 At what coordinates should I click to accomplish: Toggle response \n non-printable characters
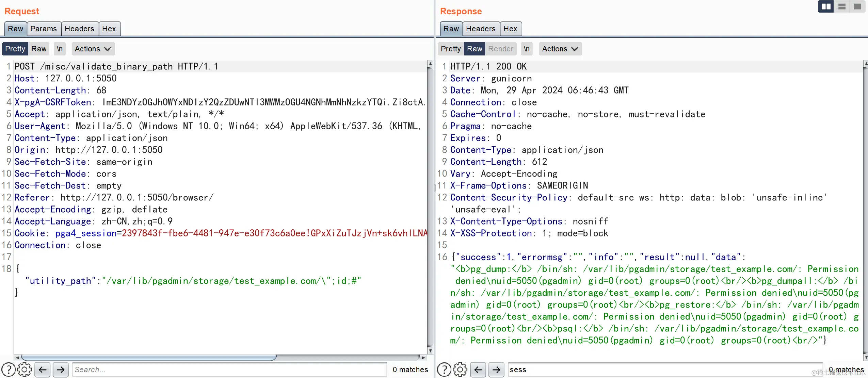pos(527,49)
